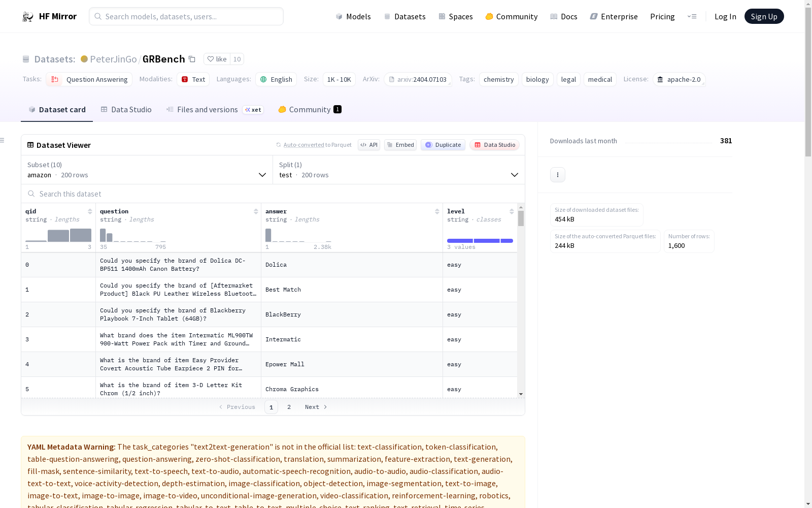Open Enterprise in top navigation
The width and height of the screenshot is (812, 508).
[x=614, y=17]
